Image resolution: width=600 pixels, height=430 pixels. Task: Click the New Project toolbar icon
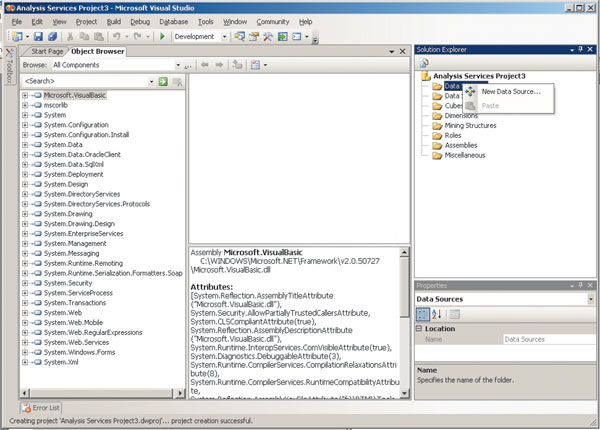click(x=17, y=36)
